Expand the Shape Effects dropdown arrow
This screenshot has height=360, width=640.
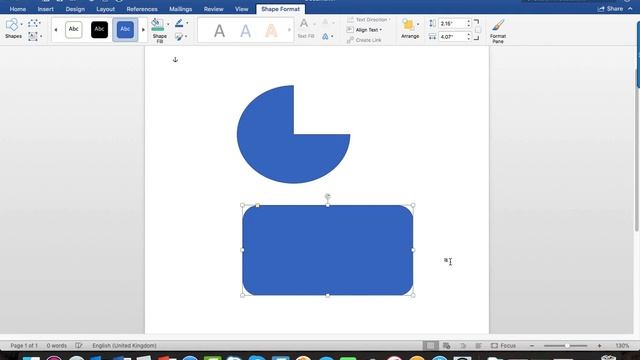tap(186, 37)
